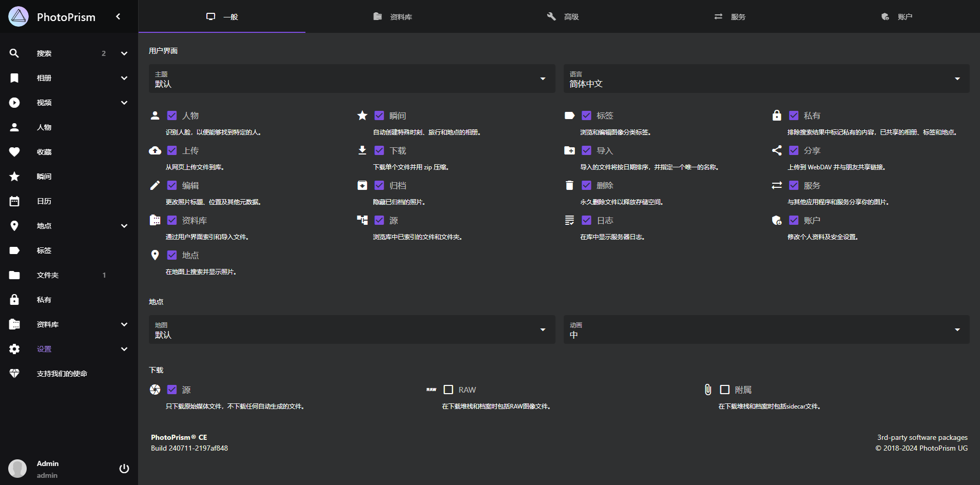Open Labels via the sidebar tag icon
This screenshot has width=980, height=485.
tap(14, 250)
